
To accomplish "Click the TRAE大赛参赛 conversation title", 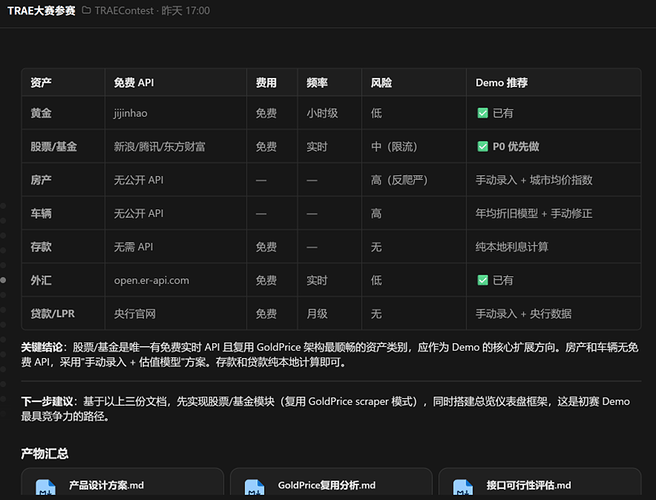I will click(41, 10).
